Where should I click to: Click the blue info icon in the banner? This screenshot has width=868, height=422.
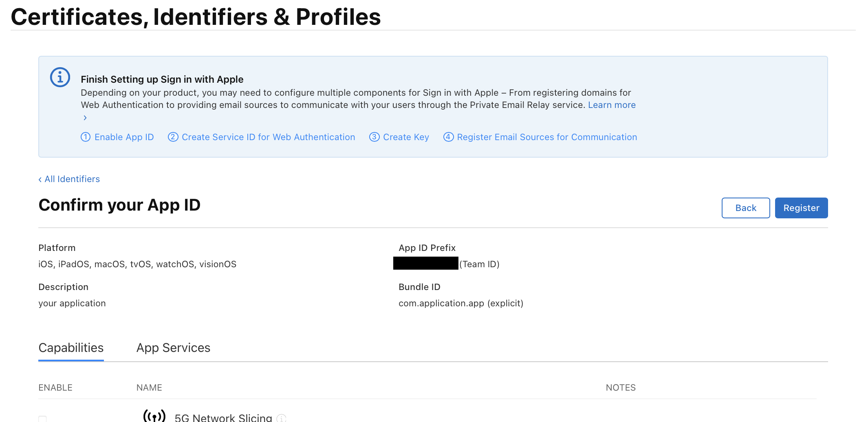click(60, 77)
